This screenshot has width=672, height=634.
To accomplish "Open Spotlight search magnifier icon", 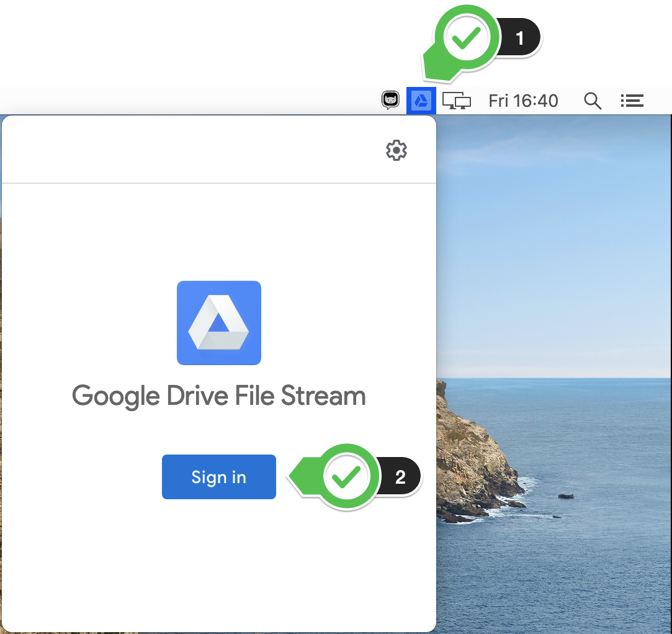I will coord(593,101).
